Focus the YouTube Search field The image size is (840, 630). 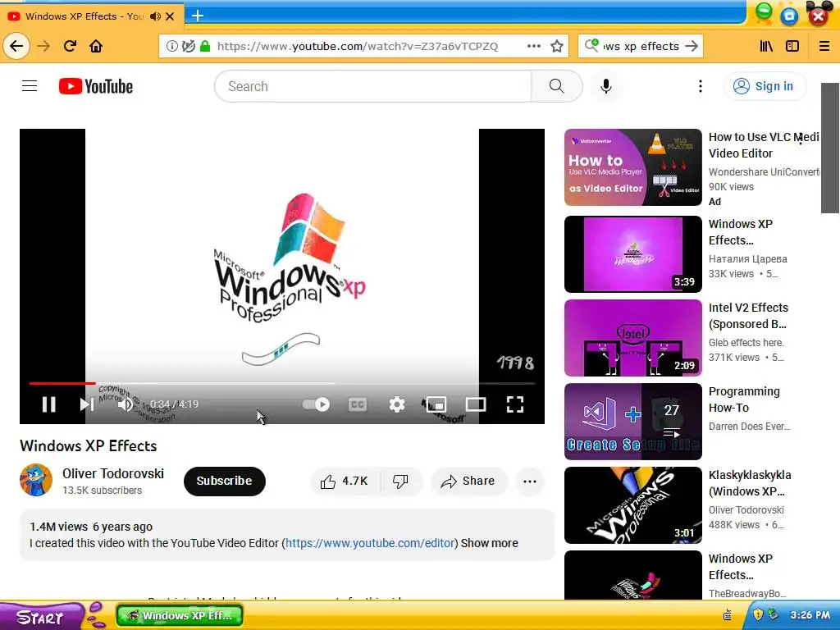tap(373, 86)
